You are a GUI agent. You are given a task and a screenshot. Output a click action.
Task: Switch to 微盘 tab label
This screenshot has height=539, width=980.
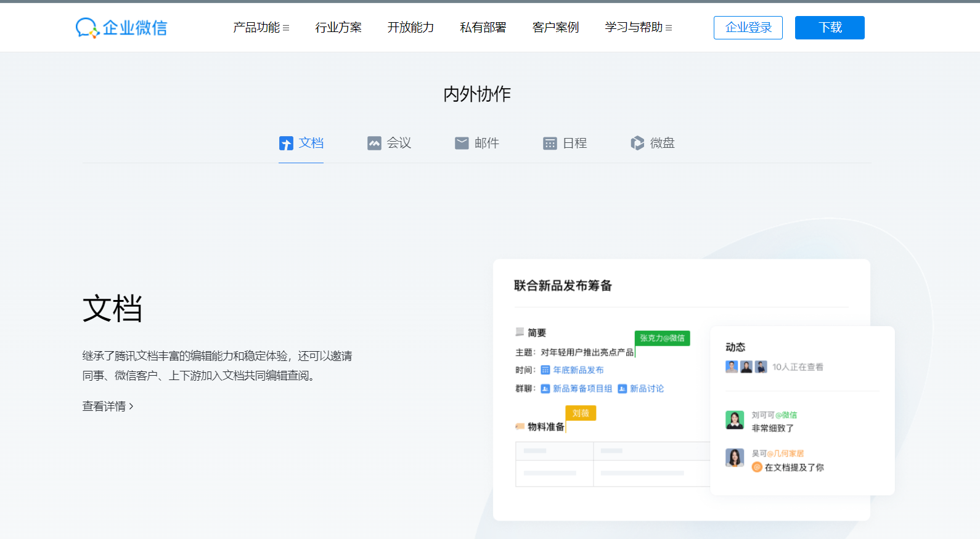tap(663, 144)
